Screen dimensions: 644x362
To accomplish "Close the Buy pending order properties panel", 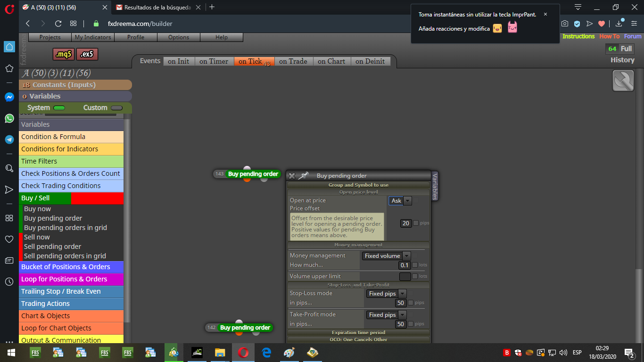I will [292, 176].
